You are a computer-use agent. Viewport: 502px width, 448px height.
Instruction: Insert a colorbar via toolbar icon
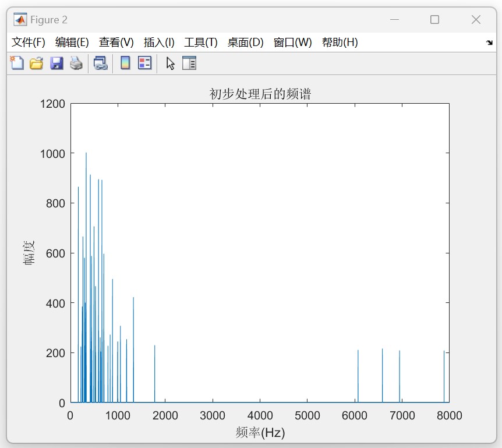point(125,63)
